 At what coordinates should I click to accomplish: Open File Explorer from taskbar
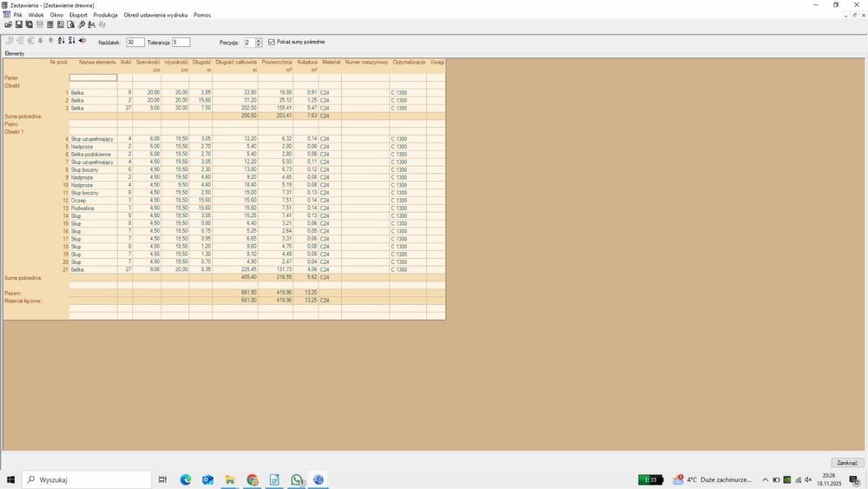click(x=230, y=479)
